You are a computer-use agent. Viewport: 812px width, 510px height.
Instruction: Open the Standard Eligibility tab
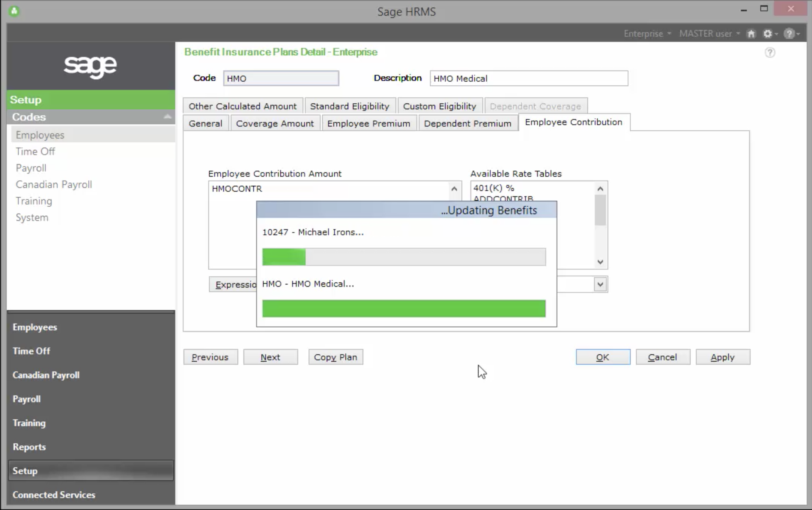coord(350,106)
